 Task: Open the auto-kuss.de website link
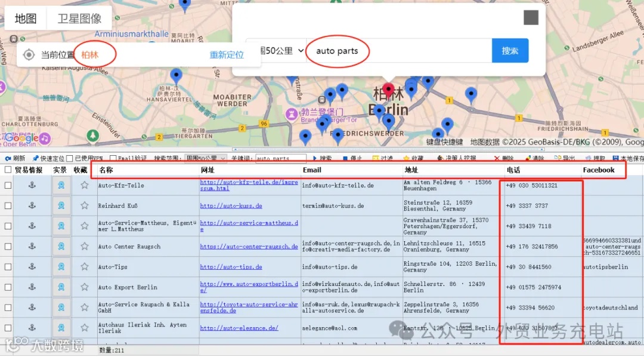[x=231, y=205]
